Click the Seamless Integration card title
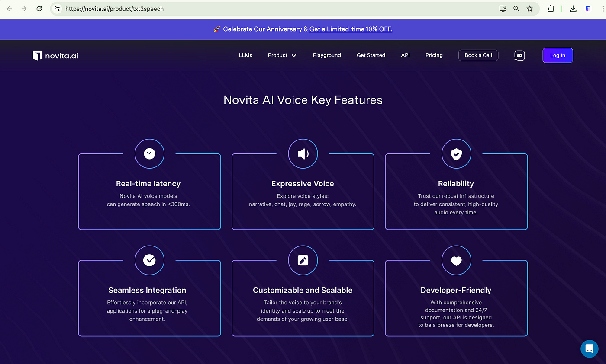This screenshot has height=364, width=606. (x=147, y=290)
